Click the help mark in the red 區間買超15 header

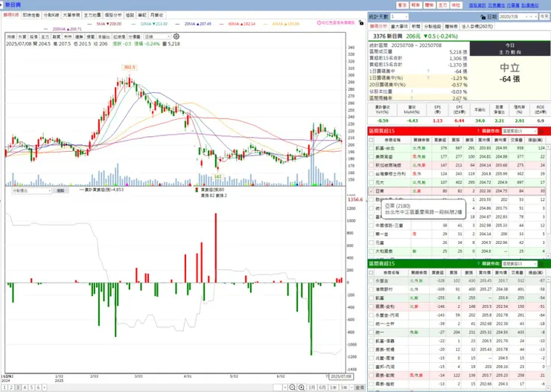[478, 131]
